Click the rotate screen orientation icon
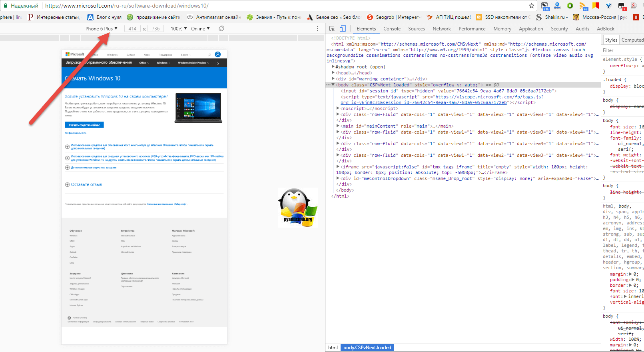This screenshot has height=352, width=644. point(221,29)
